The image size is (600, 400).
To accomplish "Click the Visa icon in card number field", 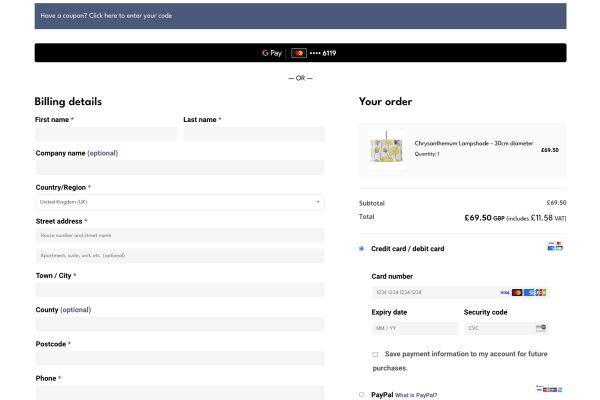I will (505, 292).
